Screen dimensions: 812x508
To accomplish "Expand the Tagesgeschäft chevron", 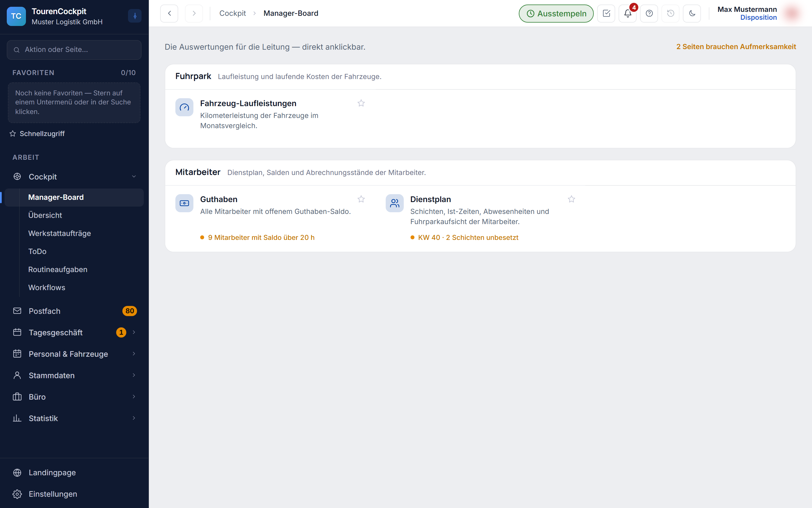I will 134,332.
